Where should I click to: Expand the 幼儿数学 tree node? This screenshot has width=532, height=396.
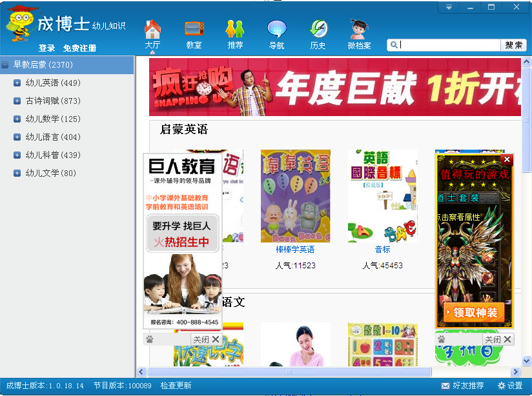coord(17,119)
